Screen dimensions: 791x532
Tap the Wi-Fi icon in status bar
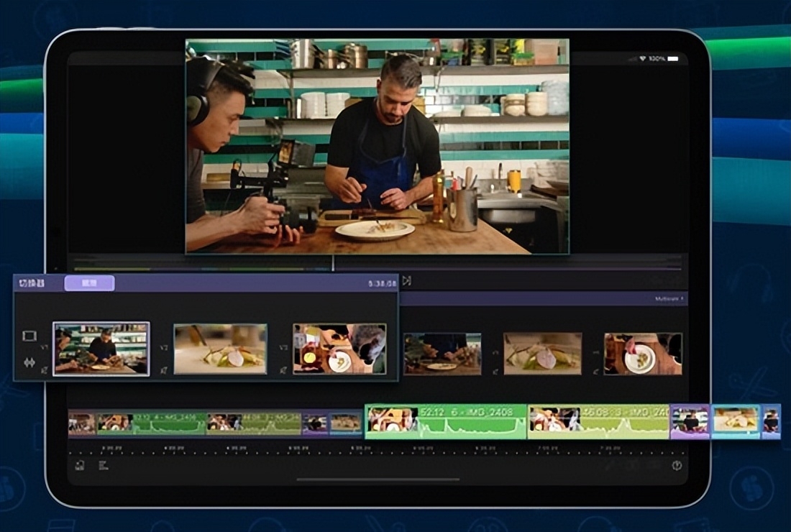tap(643, 59)
